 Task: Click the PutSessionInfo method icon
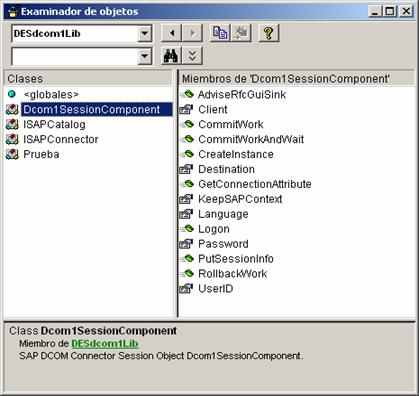click(187, 259)
